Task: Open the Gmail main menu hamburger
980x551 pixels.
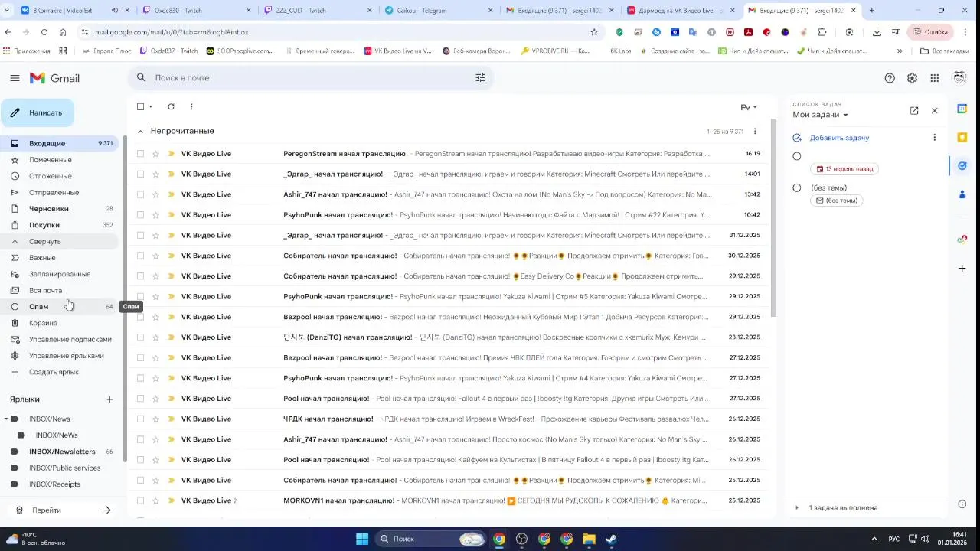Action: [x=15, y=78]
